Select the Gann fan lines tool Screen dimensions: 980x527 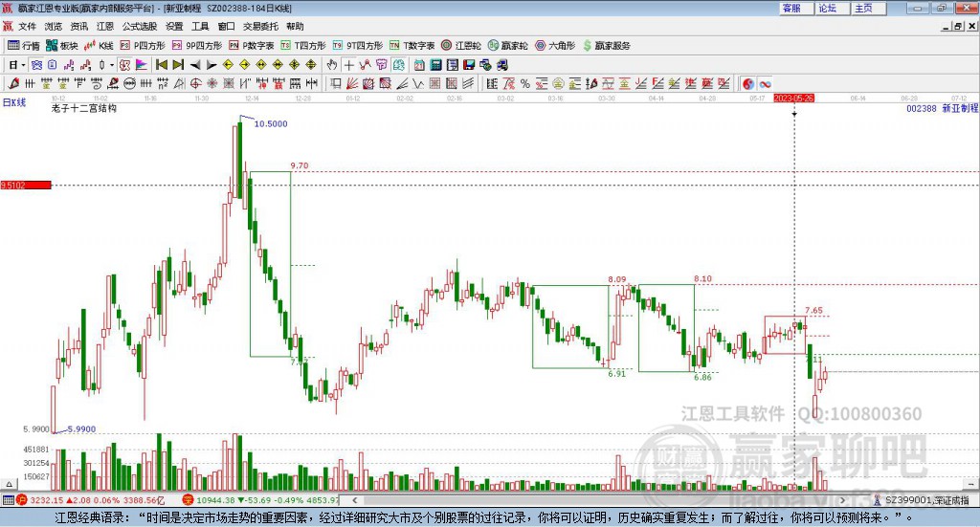coord(352,83)
